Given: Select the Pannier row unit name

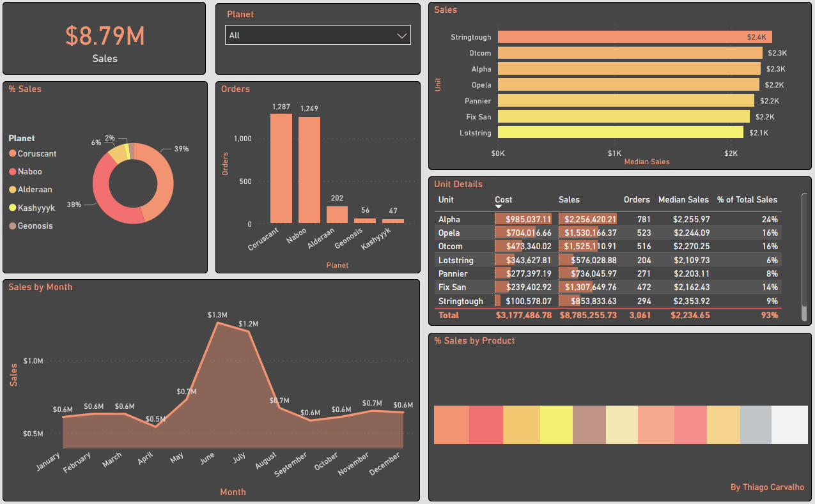Looking at the screenshot, I should click(453, 274).
